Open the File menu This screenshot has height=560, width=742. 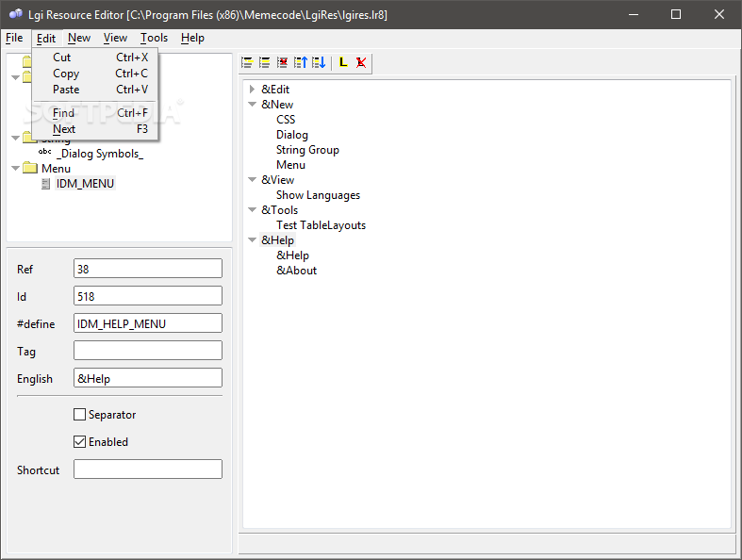coord(14,38)
